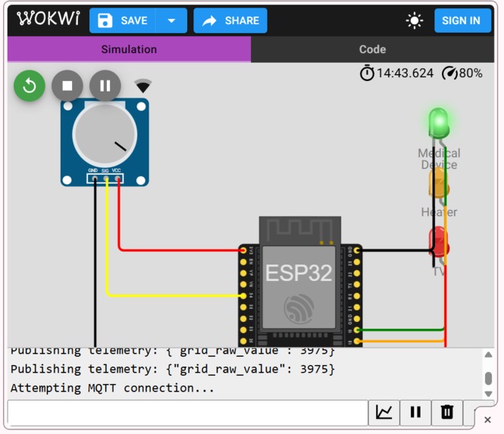This screenshot has width=504, height=434.
Task: Pause the serial monitor output
Action: coord(415,413)
